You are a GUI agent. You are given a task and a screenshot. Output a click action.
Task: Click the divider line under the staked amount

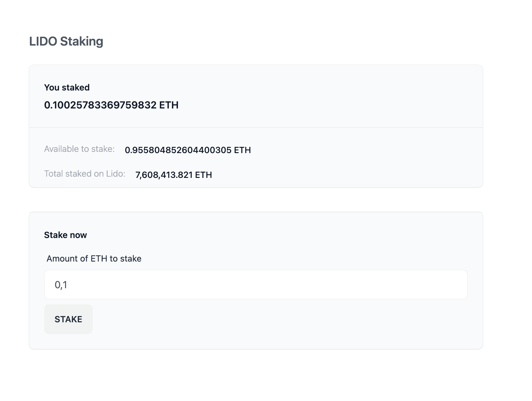coord(256,127)
